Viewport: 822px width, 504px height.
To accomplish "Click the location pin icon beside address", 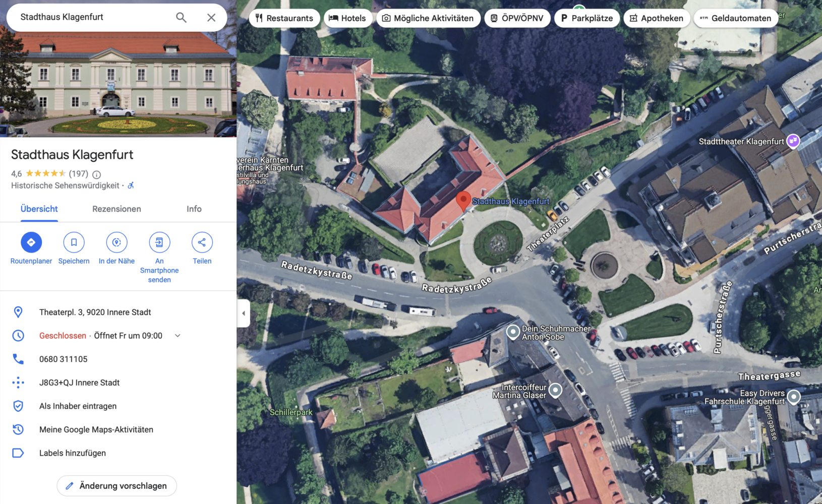I will 18,312.
